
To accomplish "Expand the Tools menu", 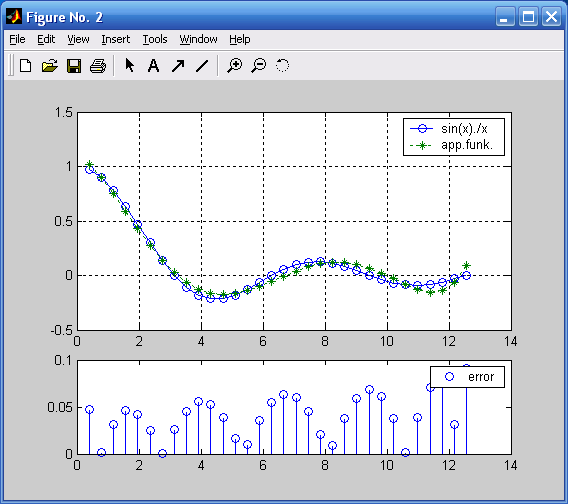I will [x=155, y=39].
